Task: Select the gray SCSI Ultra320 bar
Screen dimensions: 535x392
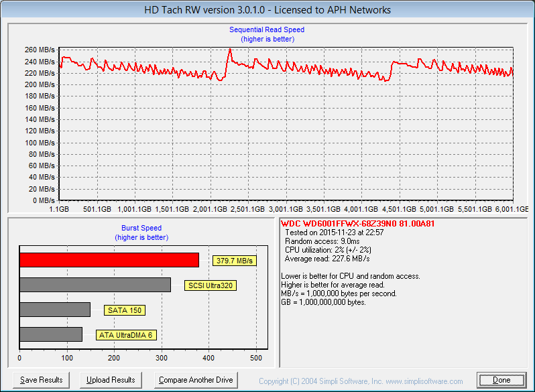Action: point(95,285)
